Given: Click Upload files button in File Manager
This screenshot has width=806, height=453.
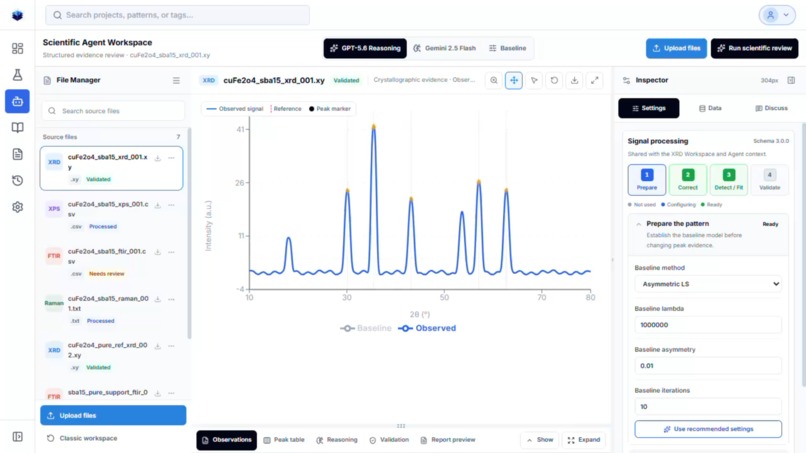Looking at the screenshot, I should [x=113, y=415].
